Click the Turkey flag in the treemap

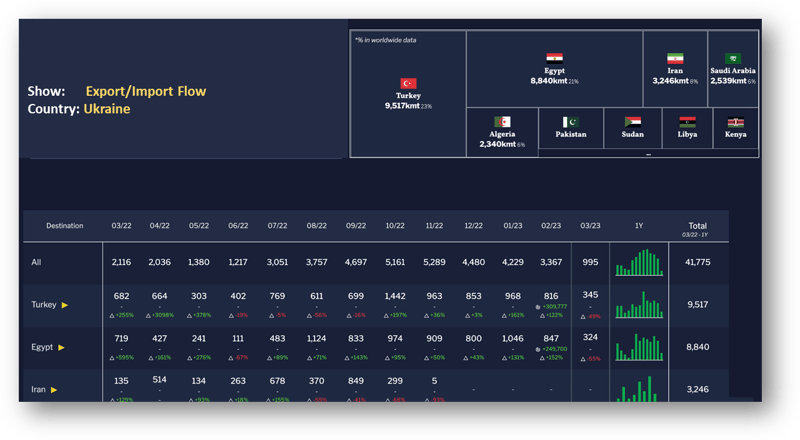[x=408, y=83]
